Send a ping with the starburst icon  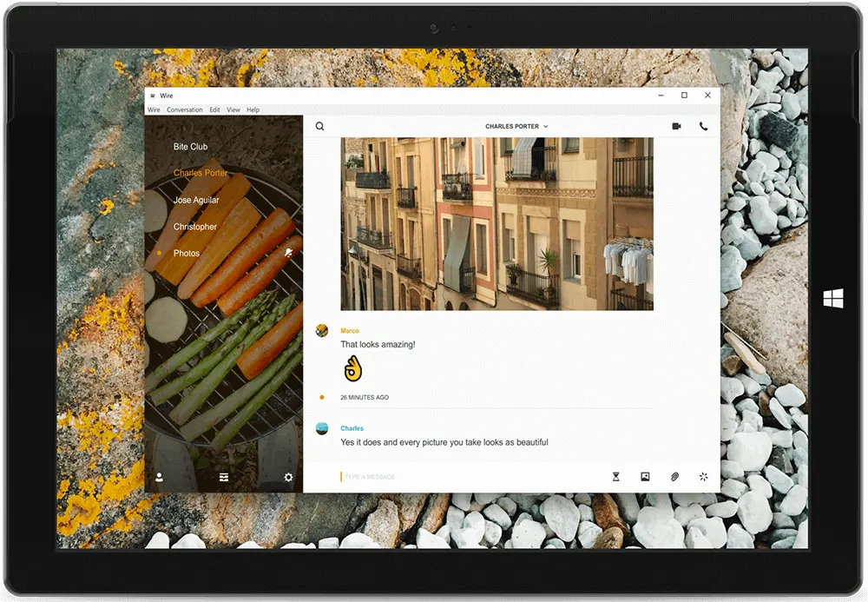coord(703,476)
